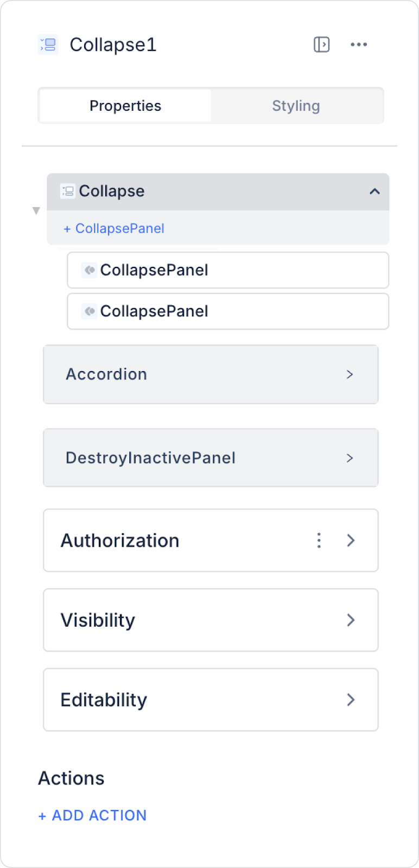Expand the Visibility section
Screen dimensions: 419x868
click(x=351, y=620)
